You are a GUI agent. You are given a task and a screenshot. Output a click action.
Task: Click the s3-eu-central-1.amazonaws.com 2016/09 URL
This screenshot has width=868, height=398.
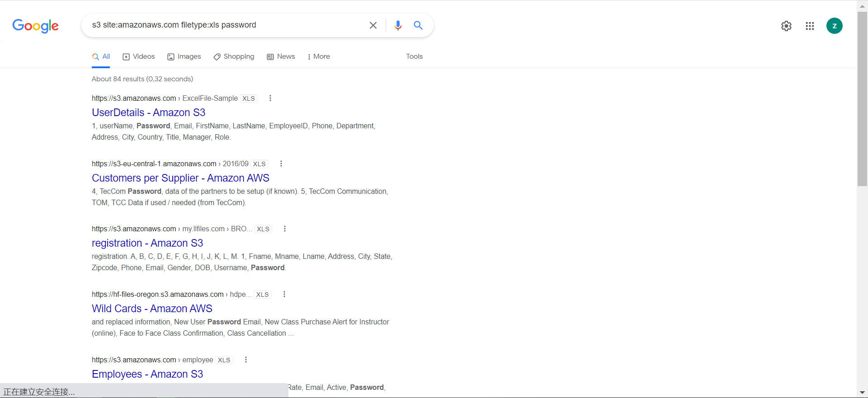click(x=170, y=164)
